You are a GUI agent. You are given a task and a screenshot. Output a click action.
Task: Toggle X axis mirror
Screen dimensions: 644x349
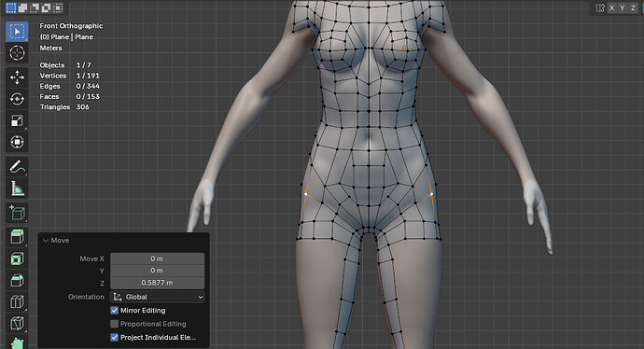click(612, 7)
